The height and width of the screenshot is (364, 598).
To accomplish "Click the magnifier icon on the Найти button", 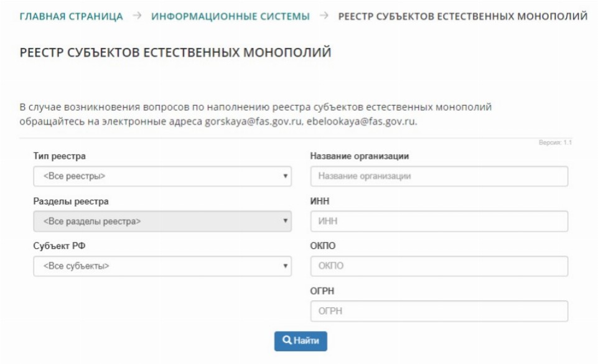I will coord(287,341).
